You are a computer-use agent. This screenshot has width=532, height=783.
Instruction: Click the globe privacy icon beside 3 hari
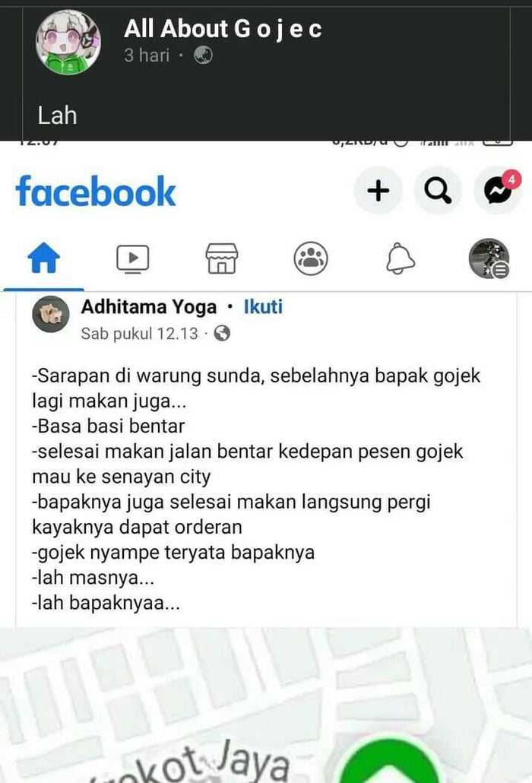[203, 55]
